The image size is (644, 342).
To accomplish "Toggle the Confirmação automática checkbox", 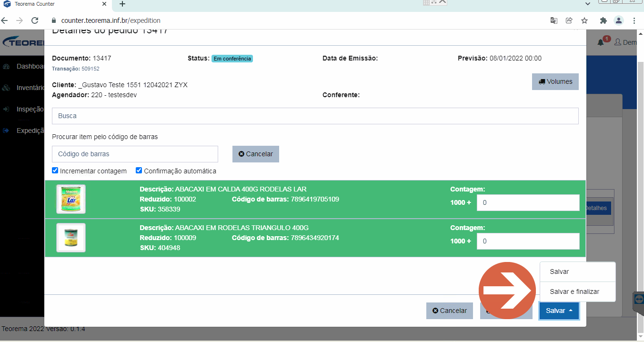I will pyautogui.click(x=139, y=171).
